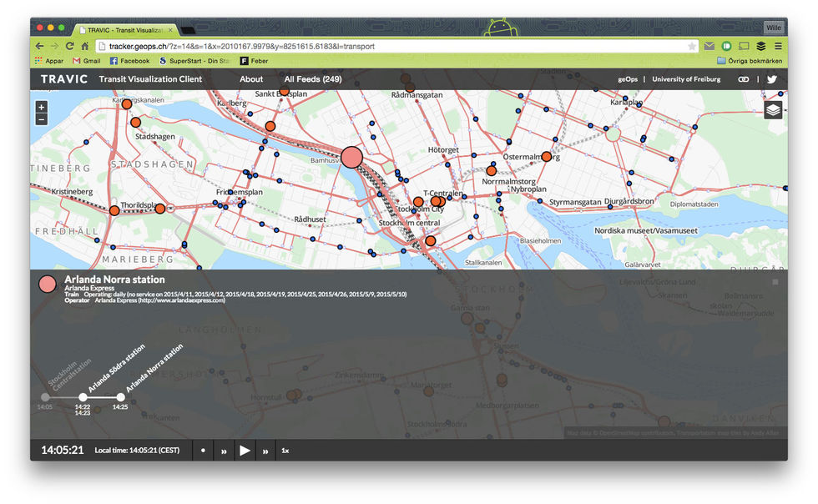Click Arlanda Södra station timeline stop
This screenshot has height=504, width=818.
coord(83,397)
